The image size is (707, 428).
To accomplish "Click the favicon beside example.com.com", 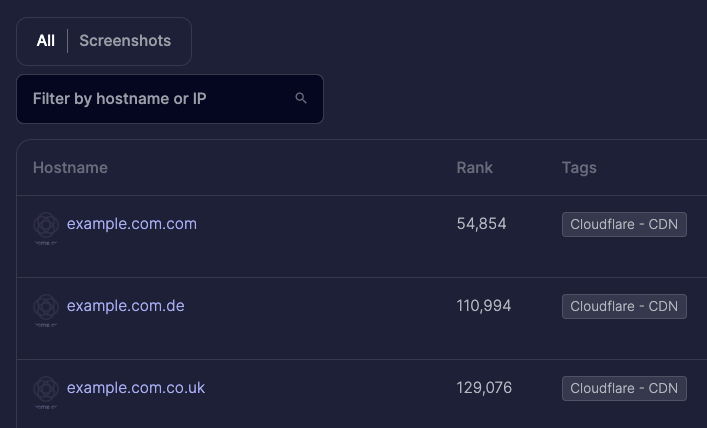I will pos(46,228).
